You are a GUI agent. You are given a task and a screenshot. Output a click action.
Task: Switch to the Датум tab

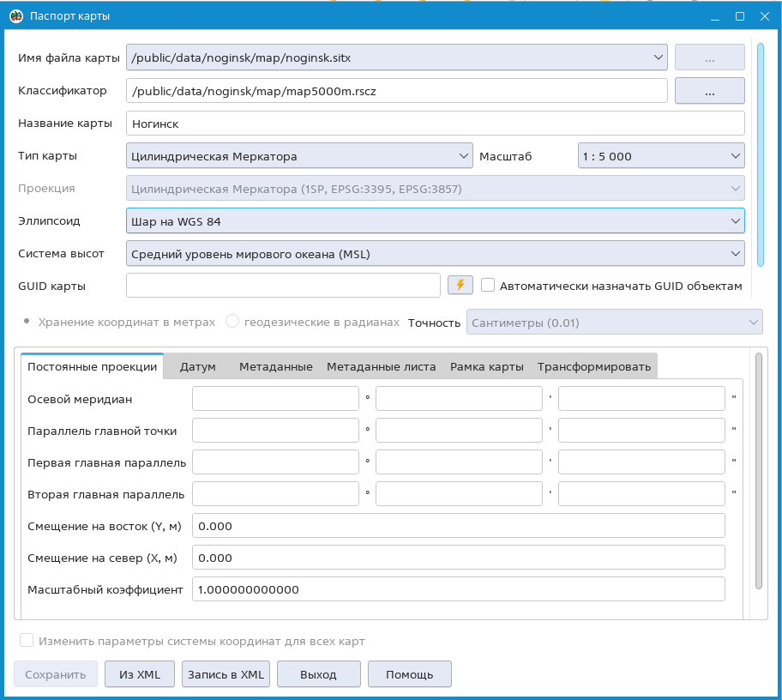pyautogui.click(x=197, y=366)
